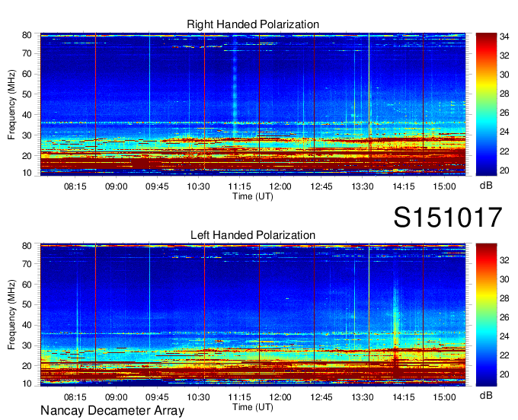Click the 14:15 tick label on bottom plot

404,397
